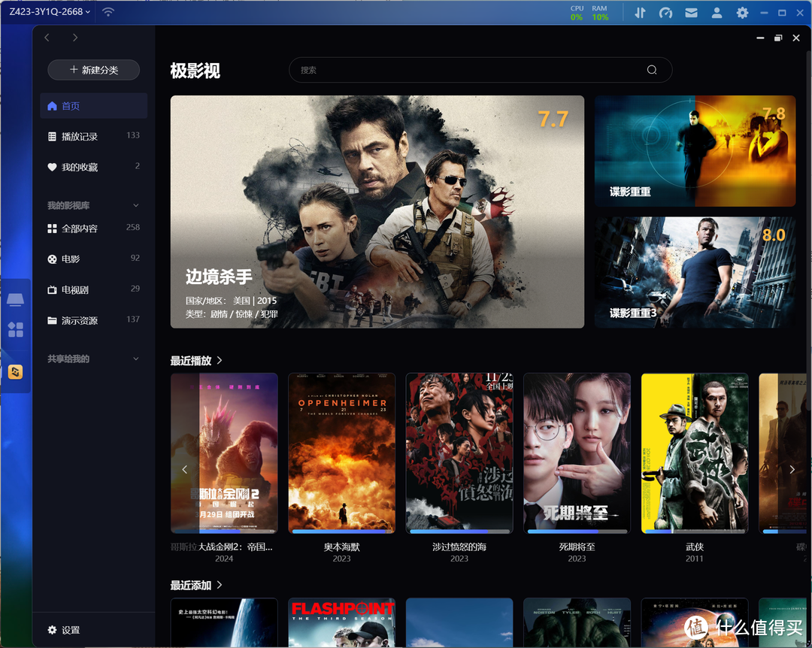812x648 pixels.
Task: Open 设置 at the sidebar bottom
Action: click(x=71, y=630)
